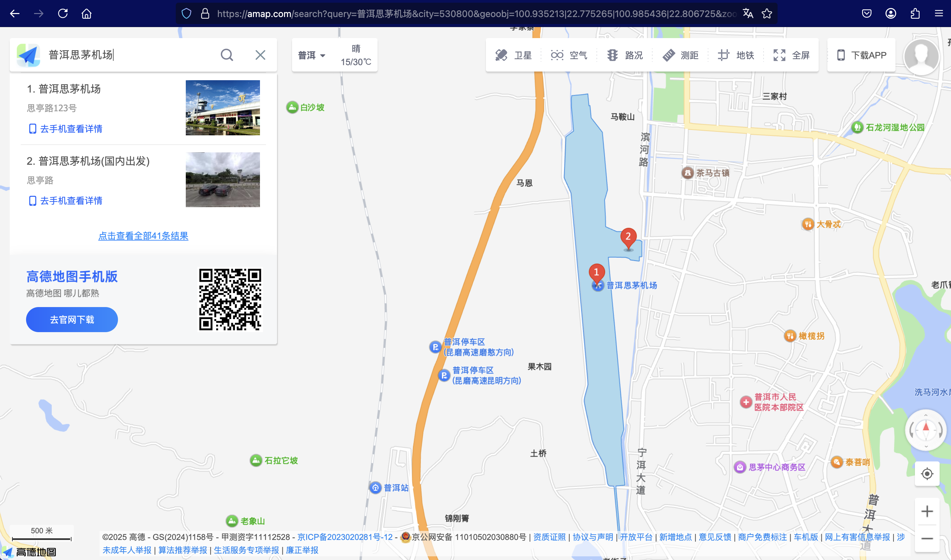The width and height of the screenshot is (951, 560).
Task: Click 下载APP button
Action: (x=861, y=55)
